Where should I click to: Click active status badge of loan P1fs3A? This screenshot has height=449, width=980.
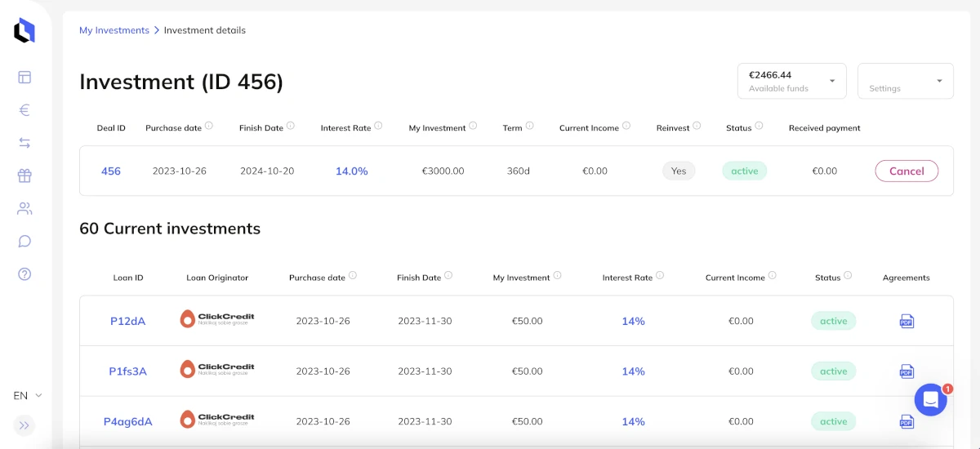pos(834,371)
